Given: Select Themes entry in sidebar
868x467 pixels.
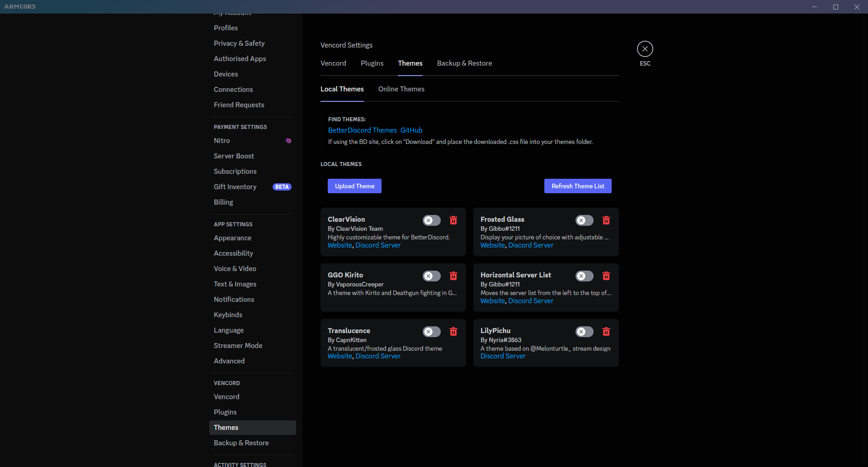Looking at the screenshot, I should pyautogui.click(x=253, y=428).
